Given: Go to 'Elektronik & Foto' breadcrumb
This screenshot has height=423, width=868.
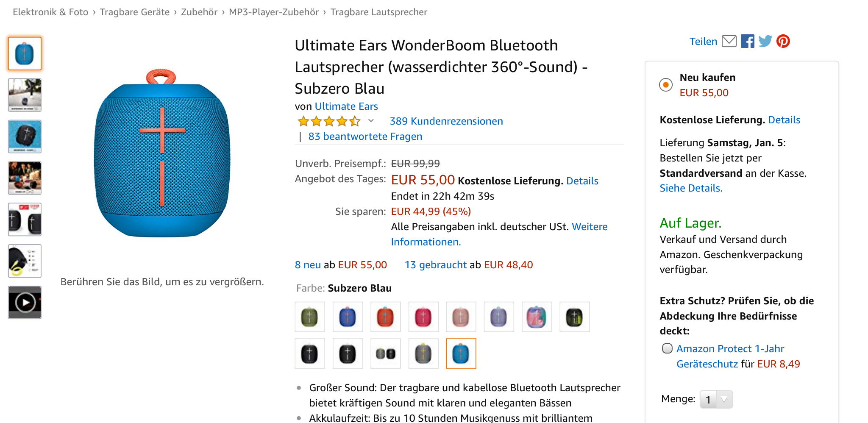Looking at the screenshot, I should click(x=50, y=12).
